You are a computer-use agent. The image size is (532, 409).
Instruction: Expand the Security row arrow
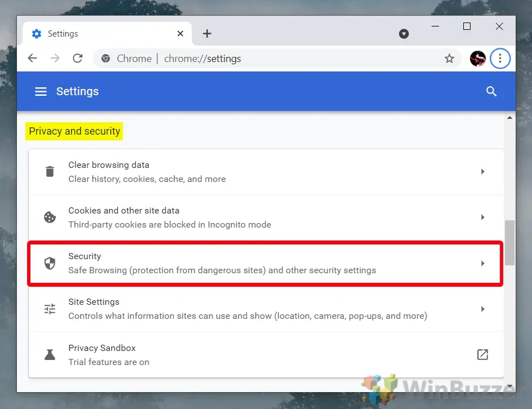[x=482, y=263]
